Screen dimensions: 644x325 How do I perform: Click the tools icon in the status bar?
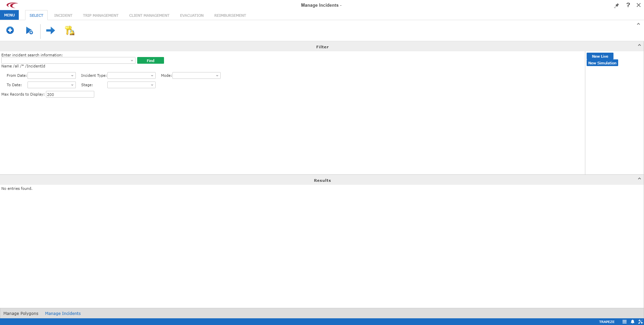[640, 322]
